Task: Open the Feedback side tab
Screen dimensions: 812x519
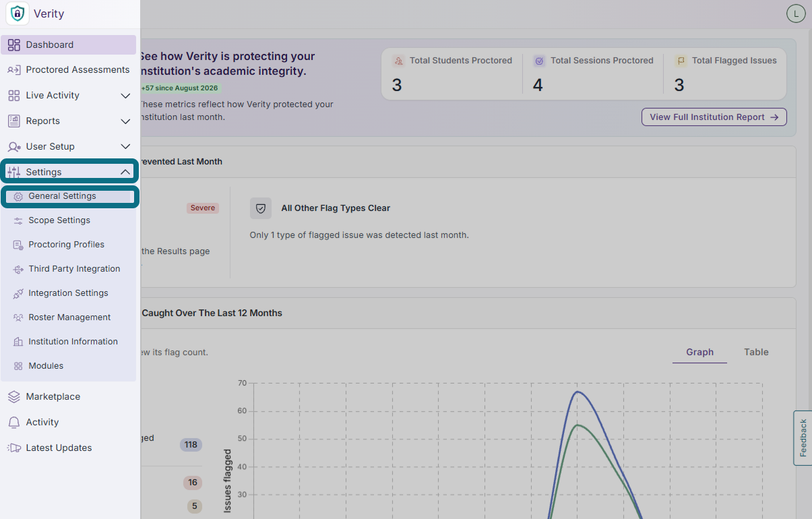Action: (803, 438)
